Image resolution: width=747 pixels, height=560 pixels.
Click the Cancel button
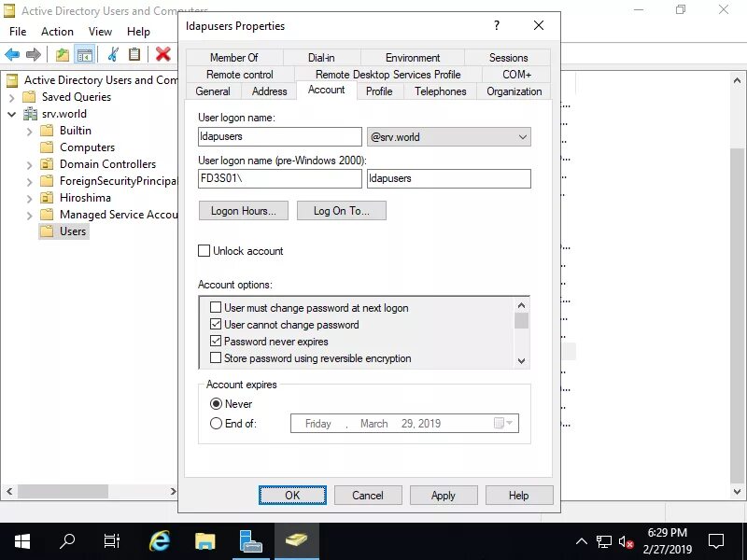tap(368, 496)
